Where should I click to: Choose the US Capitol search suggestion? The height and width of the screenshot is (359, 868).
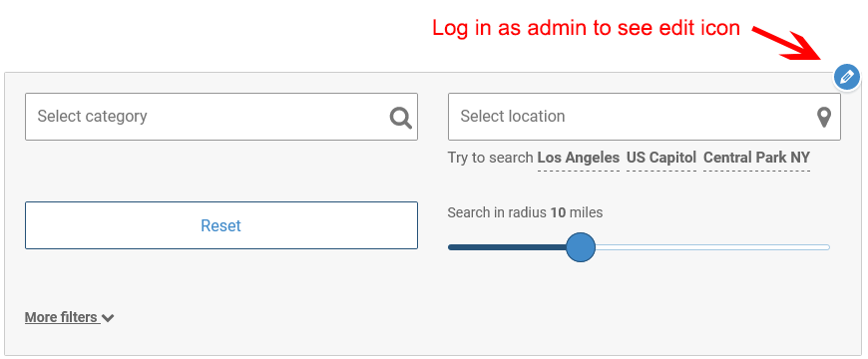[661, 158]
